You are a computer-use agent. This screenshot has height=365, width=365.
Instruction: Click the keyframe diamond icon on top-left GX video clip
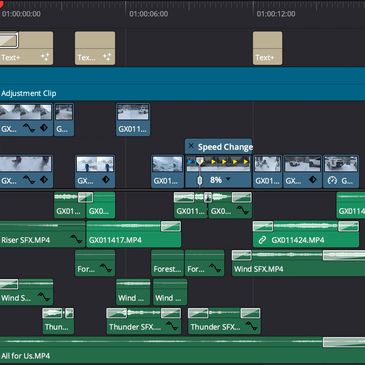[x=44, y=128]
